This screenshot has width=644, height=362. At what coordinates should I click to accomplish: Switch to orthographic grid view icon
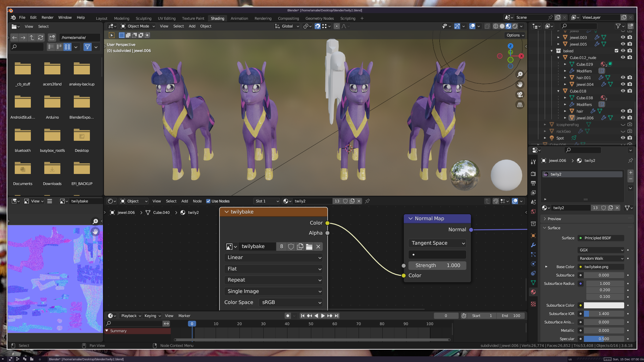point(520,105)
